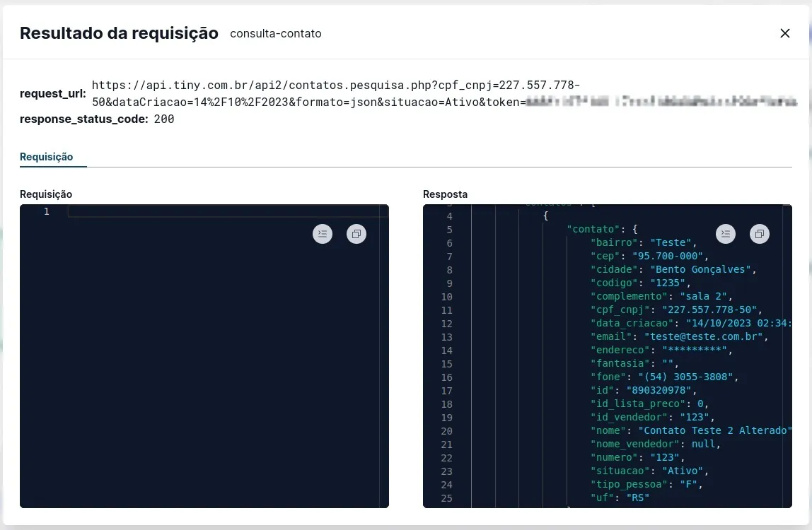Click the "nome": "Contato Teste 2 Alterado" line

[x=691, y=431]
